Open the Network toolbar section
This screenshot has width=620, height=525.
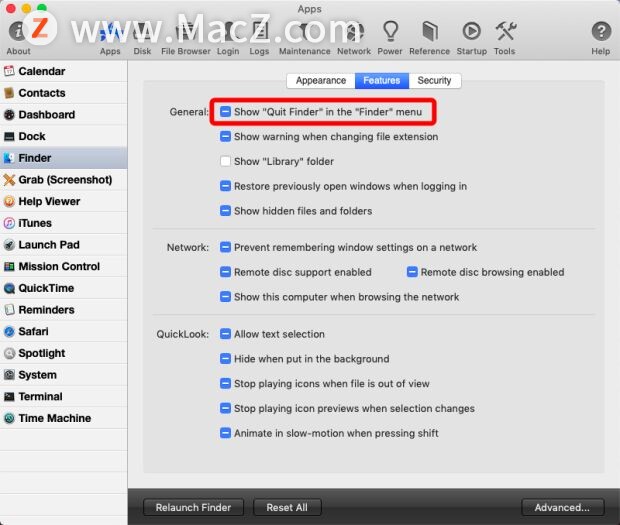[x=354, y=38]
